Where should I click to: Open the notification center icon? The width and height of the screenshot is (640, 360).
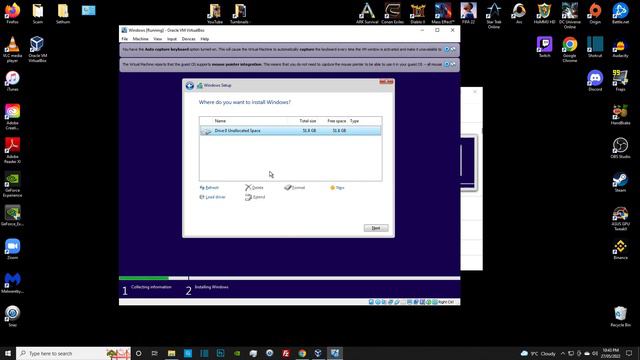click(629, 353)
